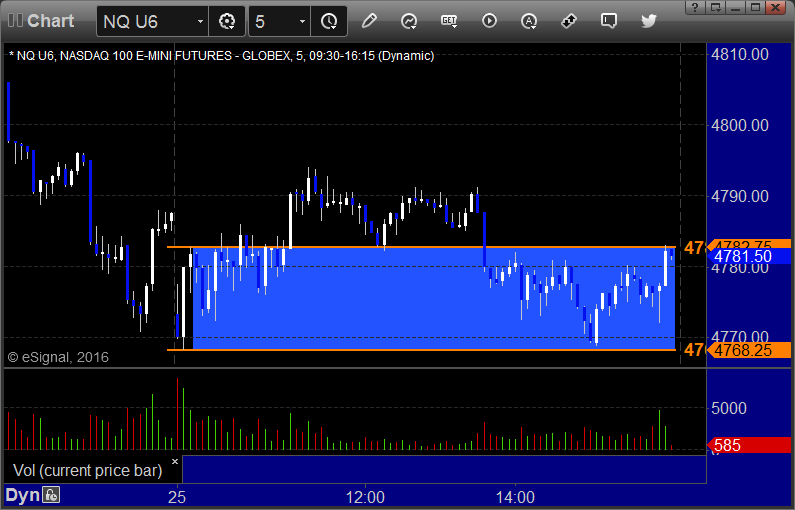Share chart via Twitter bird icon

[648, 21]
